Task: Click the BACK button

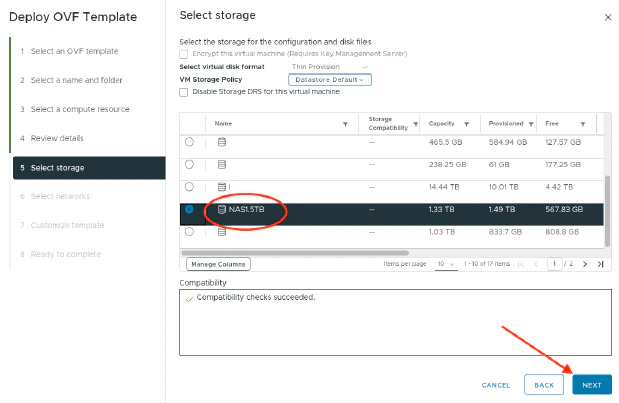Action: coord(544,385)
